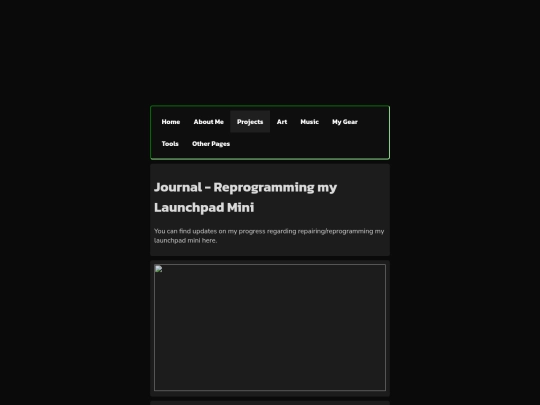
Task: Go to the Home page
Action: pyautogui.click(x=171, y=122)
